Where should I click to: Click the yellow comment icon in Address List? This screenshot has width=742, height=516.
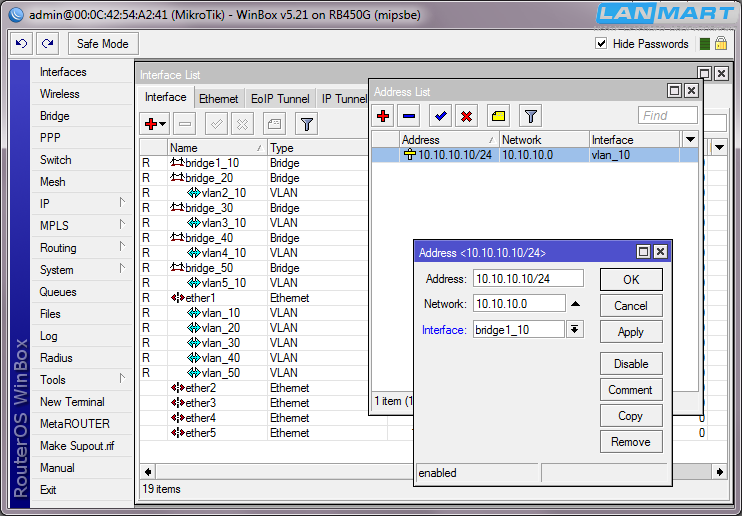coord(498,116)
